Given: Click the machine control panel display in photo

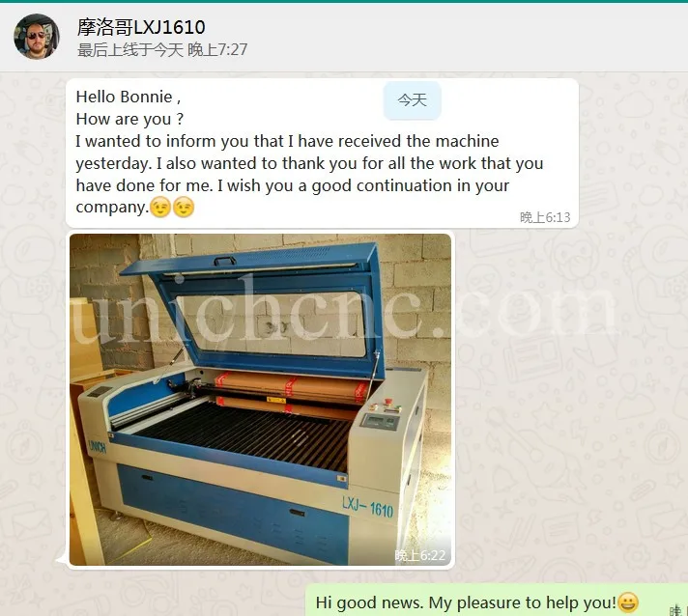Looking at the screenshot, I should pyautogui.click(x=380, y=421).
